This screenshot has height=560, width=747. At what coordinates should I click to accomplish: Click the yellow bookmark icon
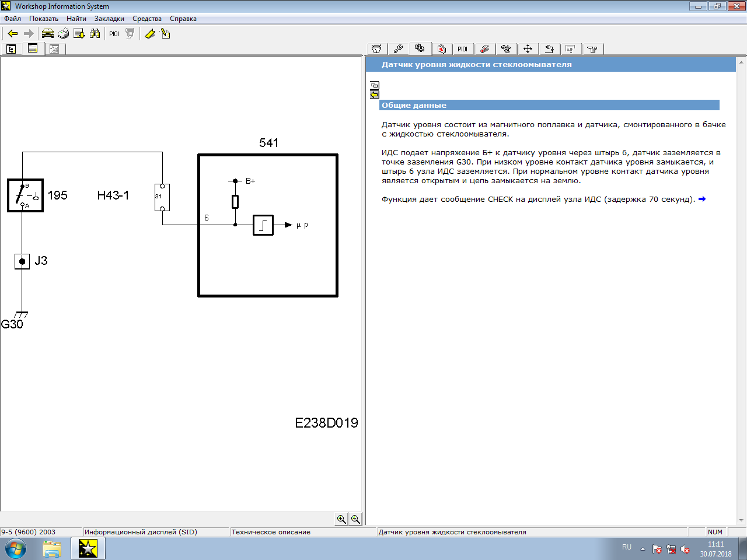point(150,34)
